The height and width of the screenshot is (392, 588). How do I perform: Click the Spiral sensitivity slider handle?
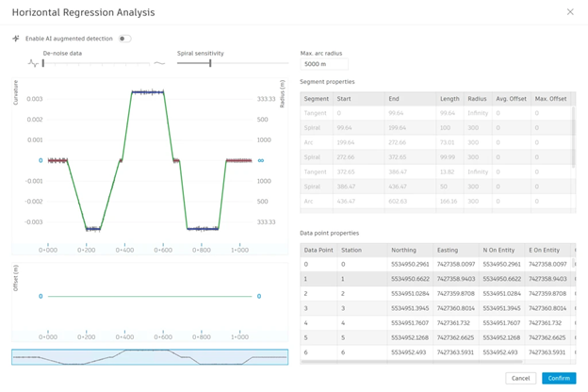(x=210, y=64)
